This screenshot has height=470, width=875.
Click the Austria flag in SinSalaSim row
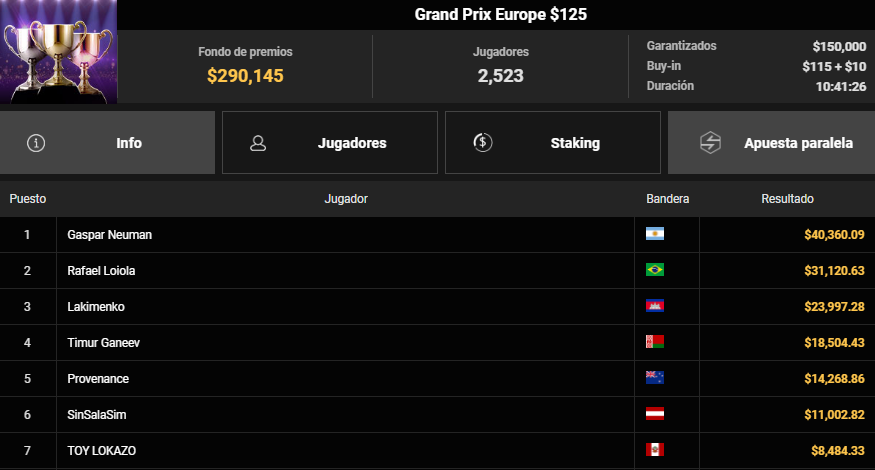pyautogui.click(x=655, y=414)
